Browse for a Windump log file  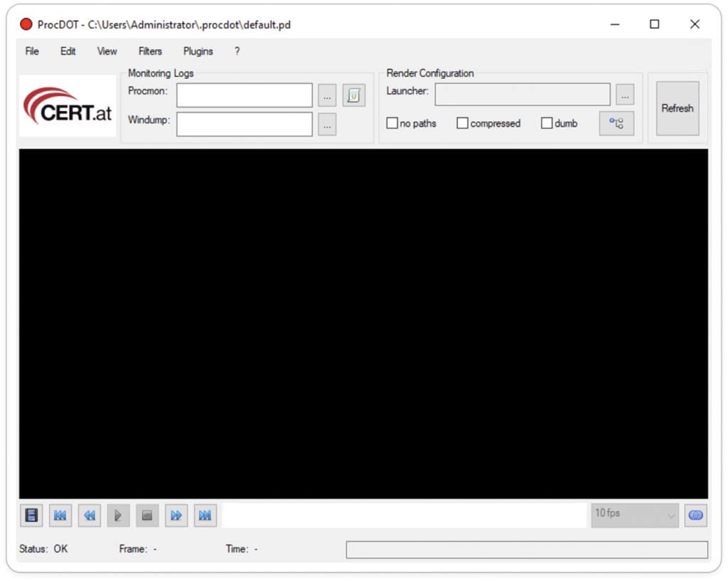pos(326,123)
